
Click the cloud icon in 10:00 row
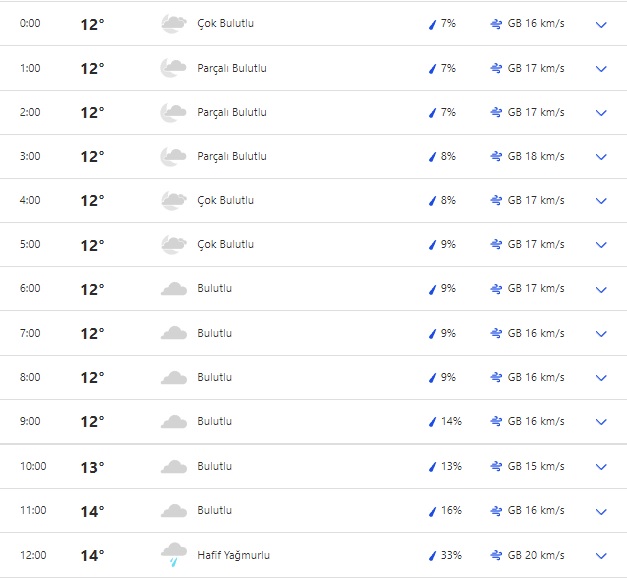pos(173,467)
